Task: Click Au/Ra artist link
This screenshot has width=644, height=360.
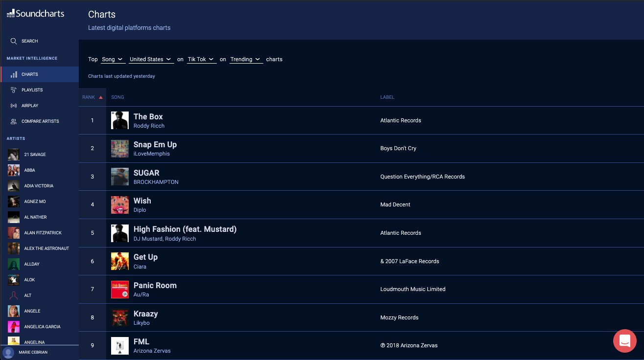Action: (141, 294)
